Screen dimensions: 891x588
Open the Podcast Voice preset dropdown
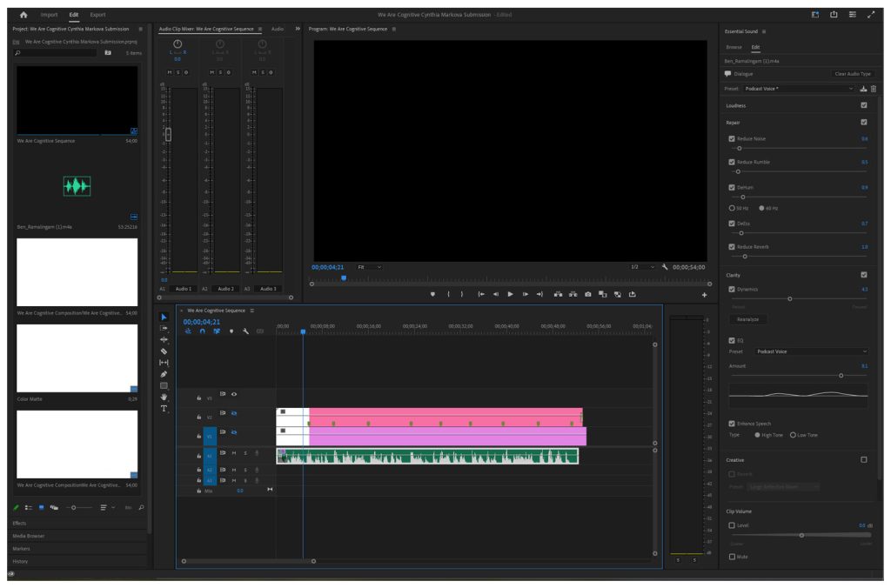click(x=799, y=89)
